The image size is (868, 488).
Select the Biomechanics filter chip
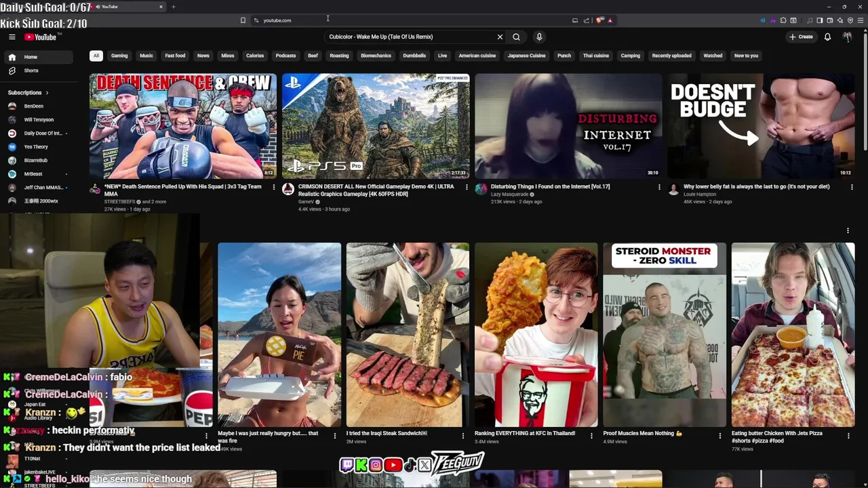(x=376, y=56)
